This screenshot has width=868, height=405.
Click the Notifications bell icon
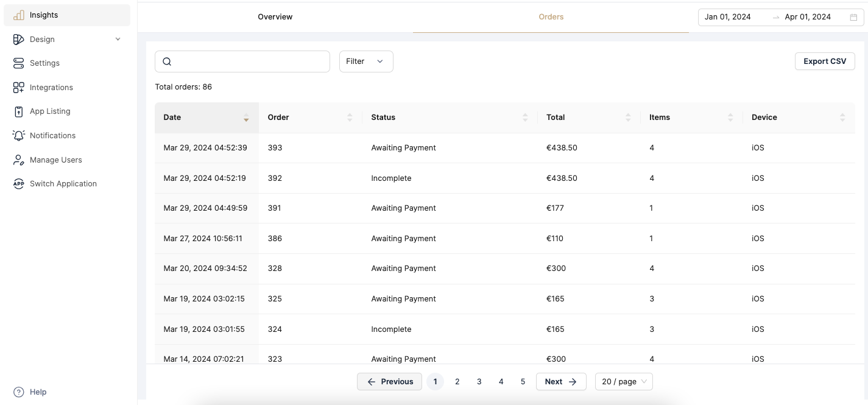click(19, 136)
